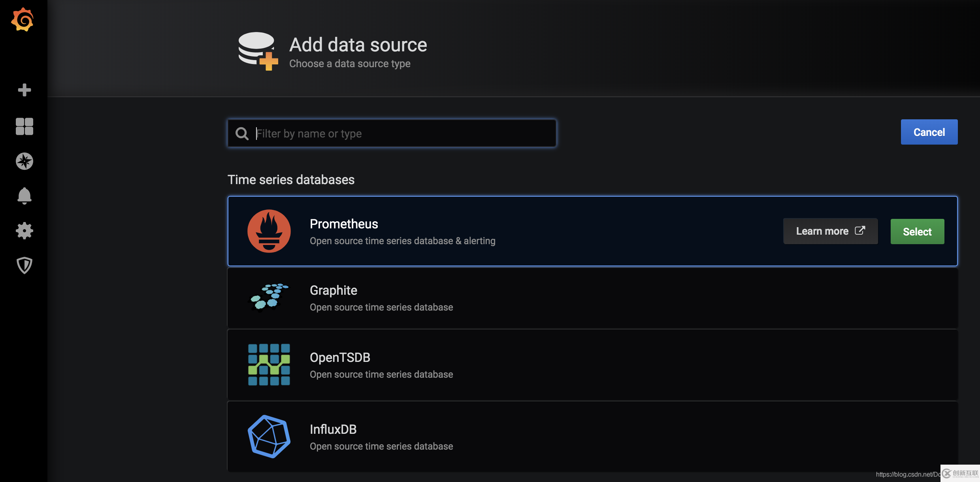This screenshot has height=482, width=980.
Task: Choose the Graphite data source row
Action: coord(592,298)
